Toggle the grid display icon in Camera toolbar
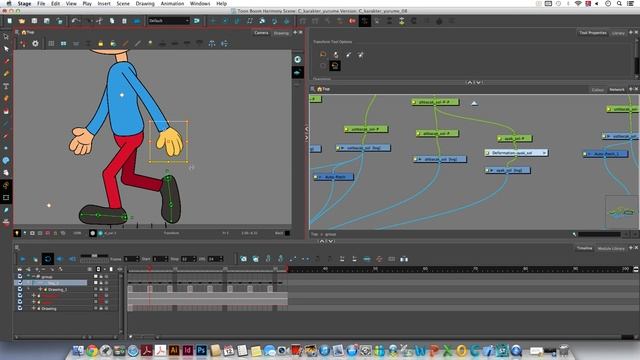The image size is (640, 360). pos(51,44)
